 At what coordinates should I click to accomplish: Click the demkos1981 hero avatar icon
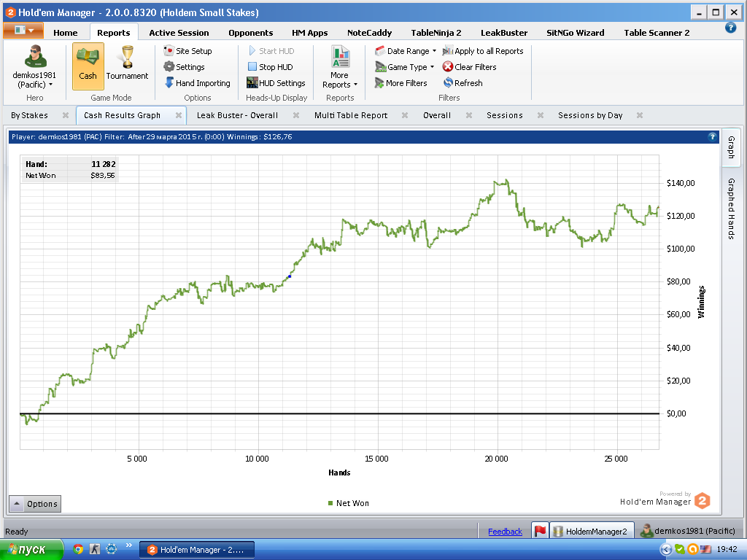click(35, 56)
